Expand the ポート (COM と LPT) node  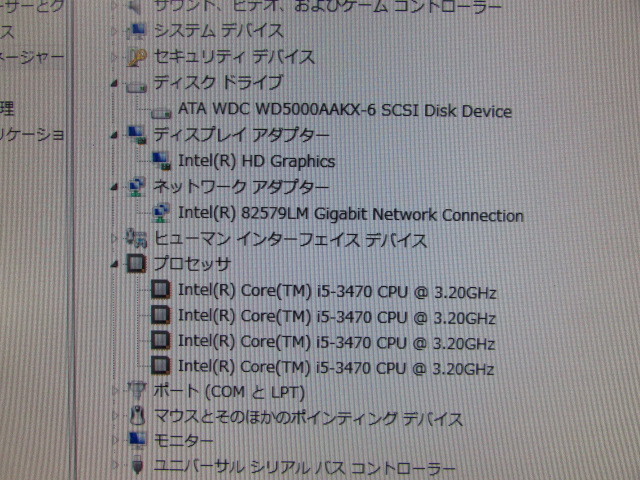tap(115, 391)
